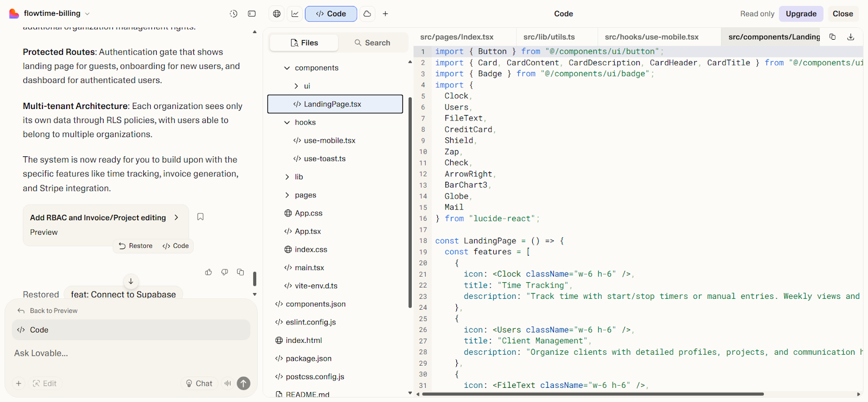Viewport: 868px width, 402px height.
Task: Open the analytics chart view
Action: tap(295, 14)
